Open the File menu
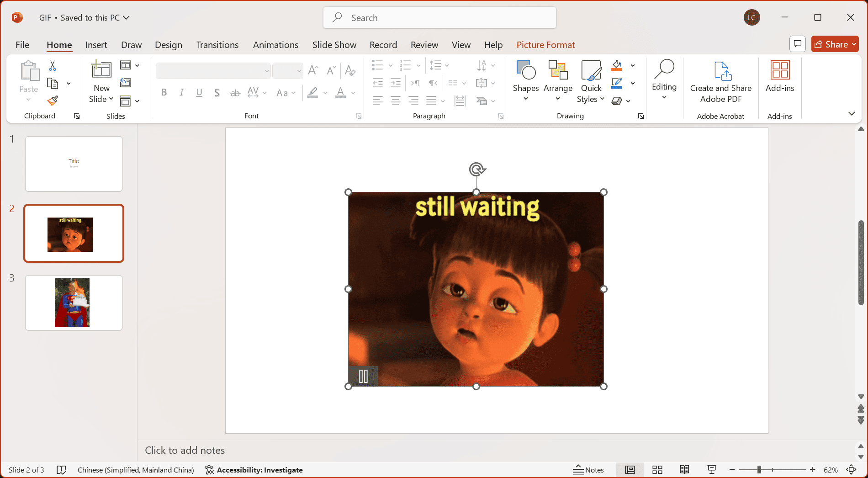The width and height of the screenshot is (868, 478). coord(22,45)
